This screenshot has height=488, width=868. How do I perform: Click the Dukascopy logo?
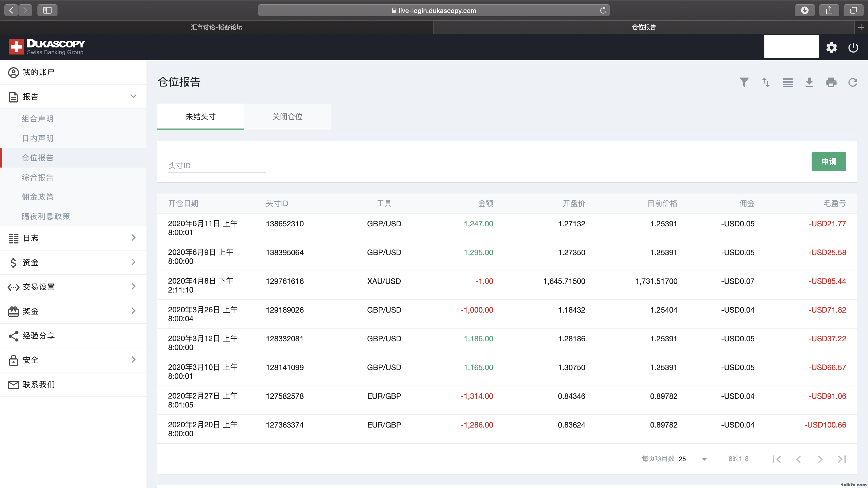[x=47, y=47]
